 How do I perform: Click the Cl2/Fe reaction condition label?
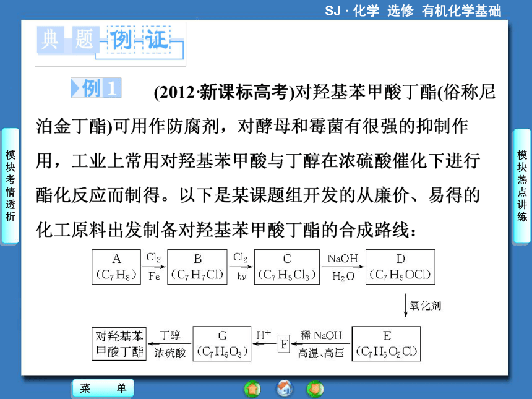pyautogui.click(x=153, y=267)
